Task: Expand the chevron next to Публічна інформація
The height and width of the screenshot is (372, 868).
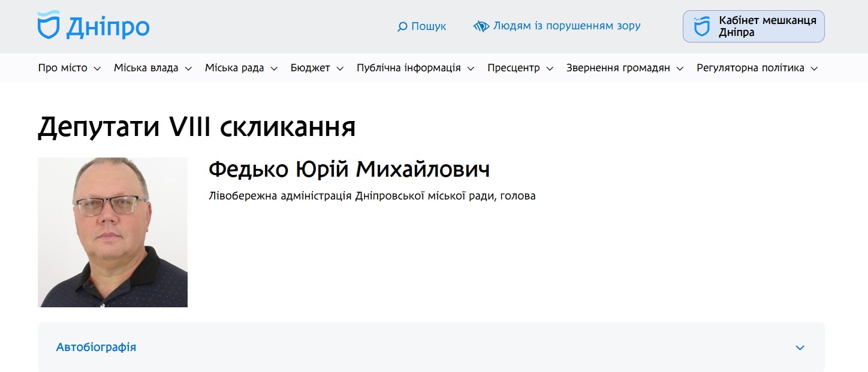Action: tap(471, 69)
